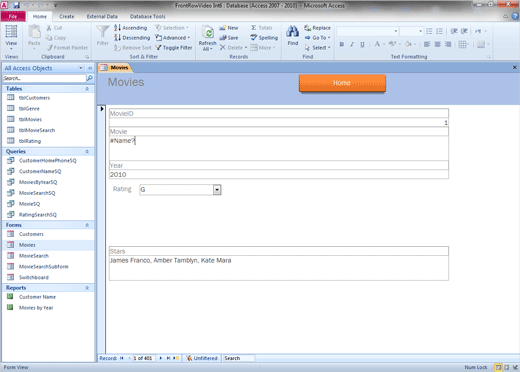Image resolution: width=520 pixels, height=372 pixels.
Task: Switch to the Home ribbon tab
Action: point(40,16)
